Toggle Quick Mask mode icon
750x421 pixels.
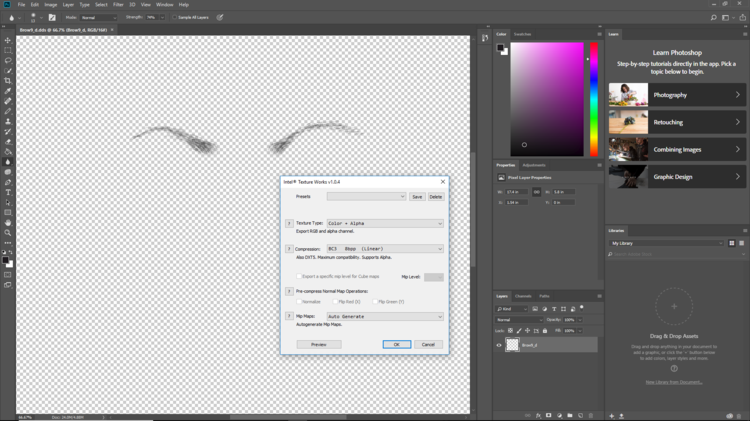click(x=8, y=275)
